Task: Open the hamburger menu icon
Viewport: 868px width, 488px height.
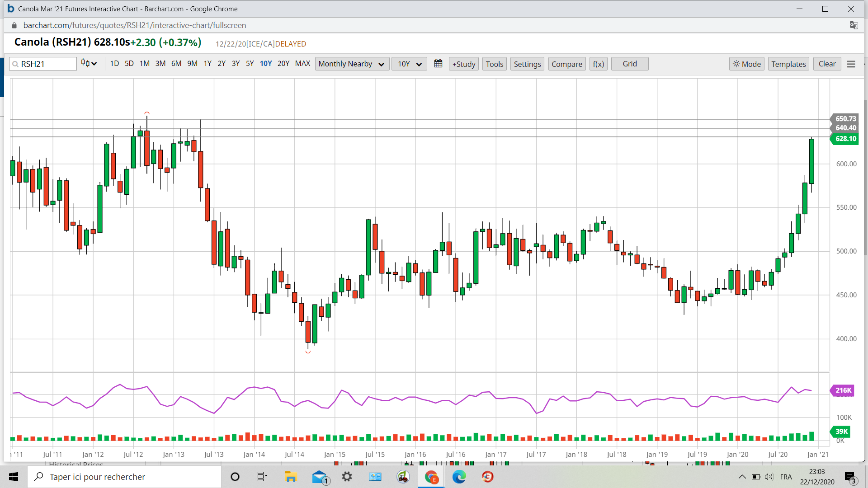Action: tap(851, 64)
